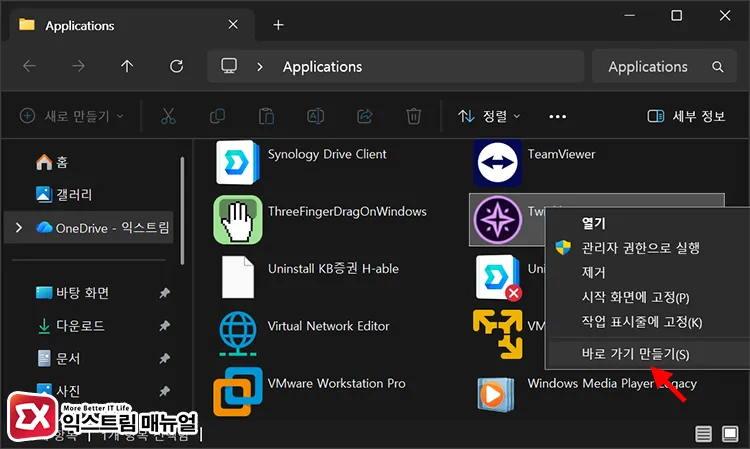Click the sidebar vertical scrollbar
This screenshot has width=750, height=449.
coord(182,210)
